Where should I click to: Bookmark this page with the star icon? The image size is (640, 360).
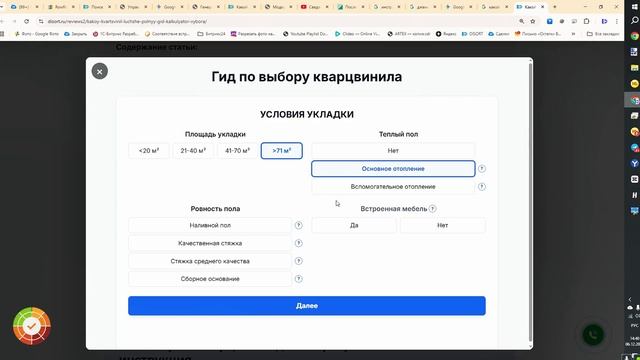coord(533,21)
